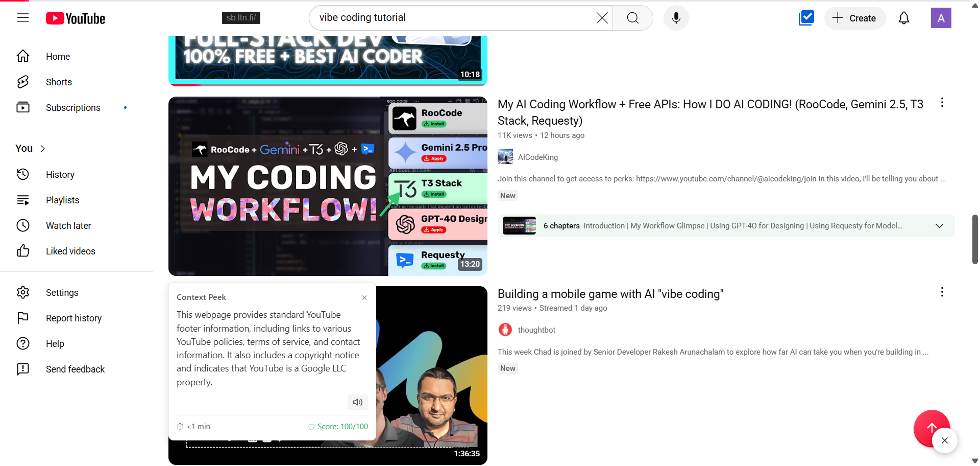
Task: Click the Score: 100/100 indicator
Action: (x=338, y=427)
